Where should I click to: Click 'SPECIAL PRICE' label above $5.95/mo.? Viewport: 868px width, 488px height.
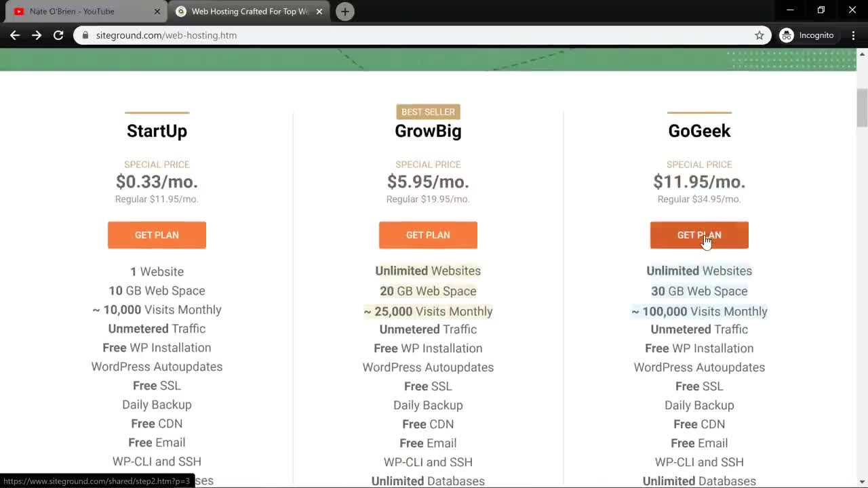(428, 165)
